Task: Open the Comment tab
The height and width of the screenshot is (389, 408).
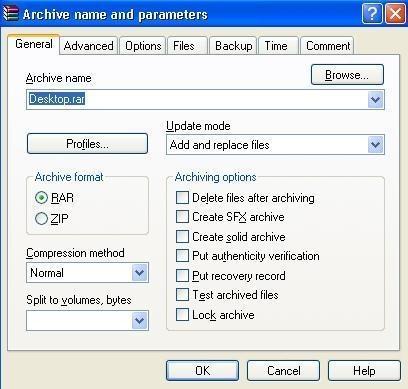Action: point(327,46)
